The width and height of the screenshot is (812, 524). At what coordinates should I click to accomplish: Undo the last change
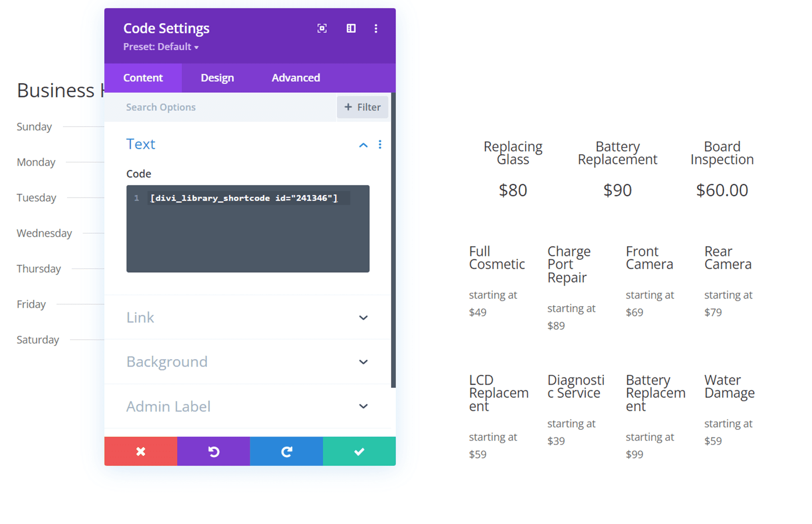point(213,451)
